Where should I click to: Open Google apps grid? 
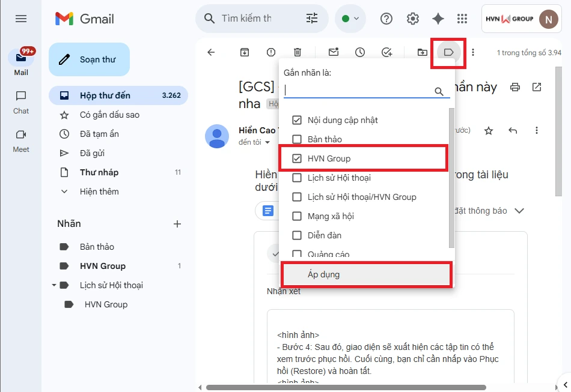coord(462,19)
